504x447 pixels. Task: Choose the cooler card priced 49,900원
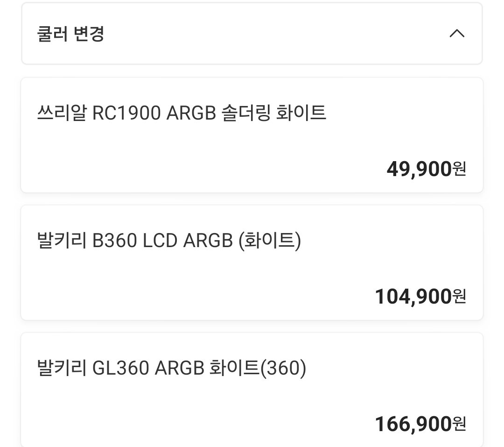pyautogui.click(x=252, y=135)
